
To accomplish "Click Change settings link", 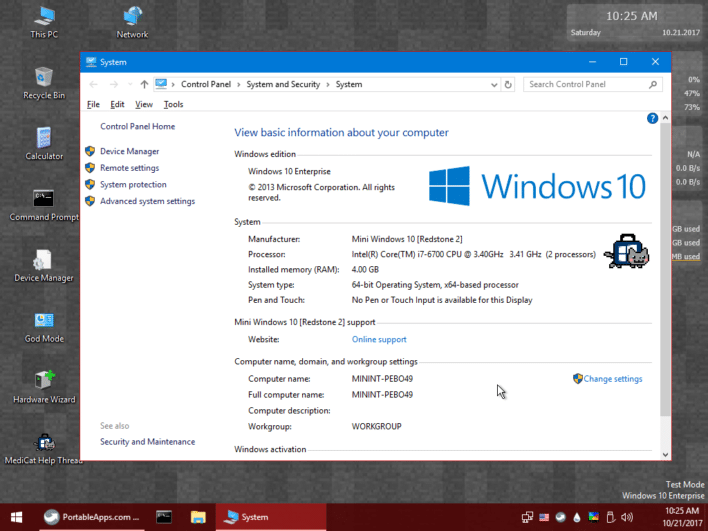I will tap(613, 379).
